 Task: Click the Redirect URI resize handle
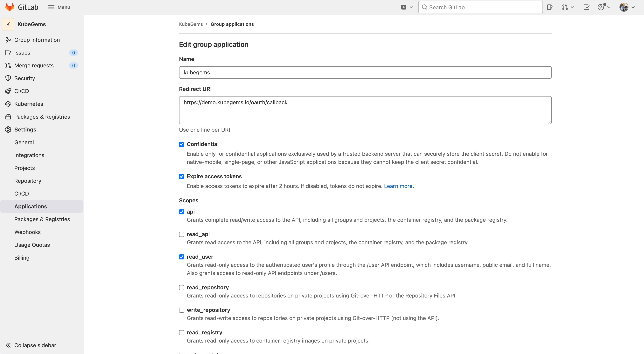click(x=549, y=122)
